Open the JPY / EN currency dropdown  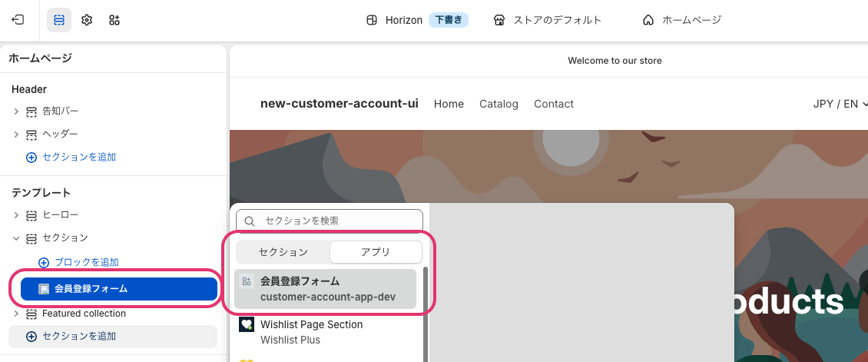[840, 104]
